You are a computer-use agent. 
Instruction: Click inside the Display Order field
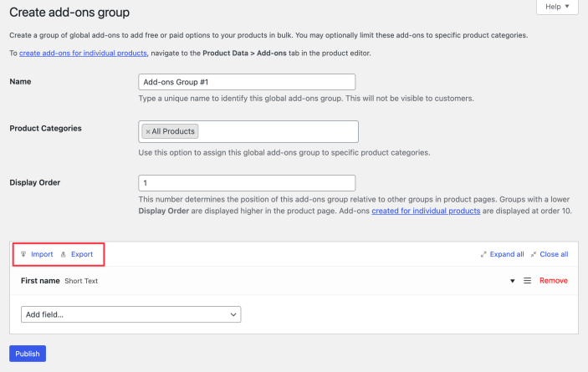click(x=247, y=182)
